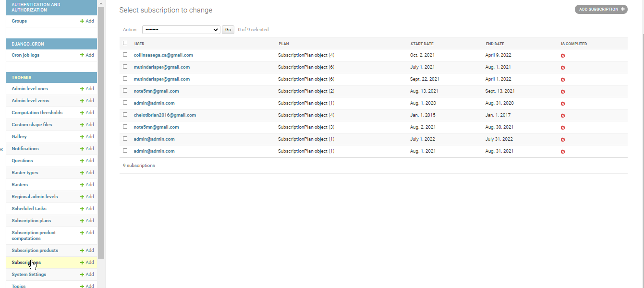Navigate to Scheduled tasks
Screen dimensions: 644x288
pos(29,209)
